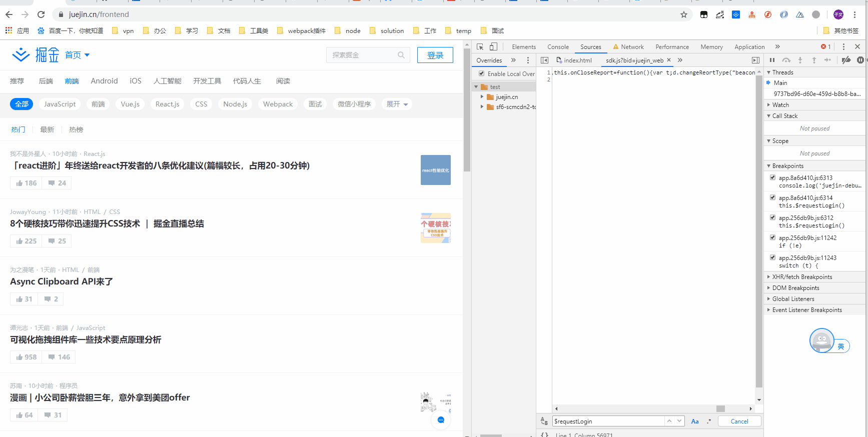The height and width of the screenshot is (437, 868).
Task: Click the Chrome profile avatar
Action: click(838, 14)
